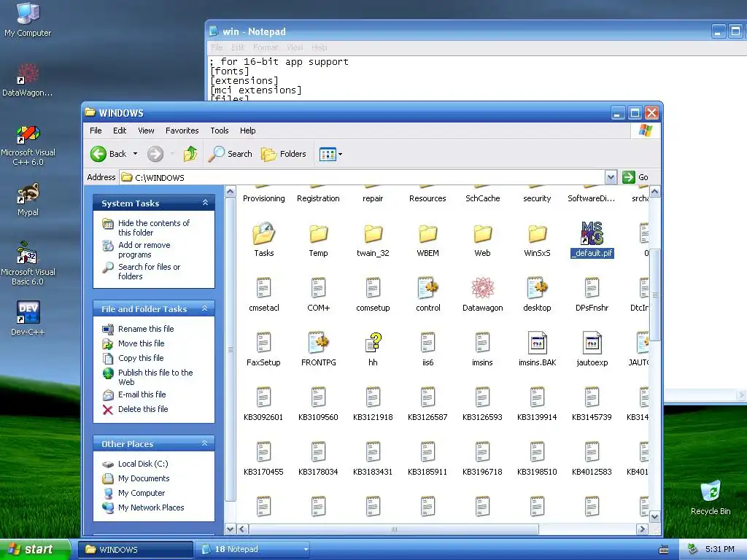Select the control settings file icon
The height and width of the screenshot is (560, 747).
pos(427,288)
